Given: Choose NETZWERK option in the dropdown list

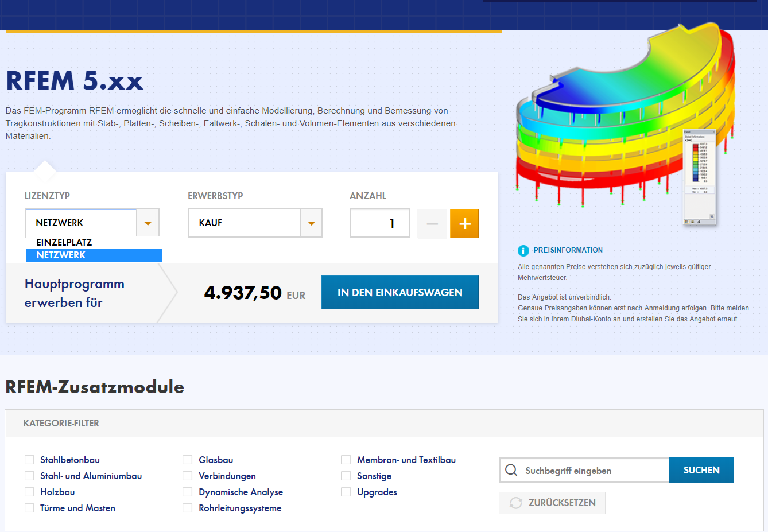Looking at the screenshot, I should coord(94,255).
